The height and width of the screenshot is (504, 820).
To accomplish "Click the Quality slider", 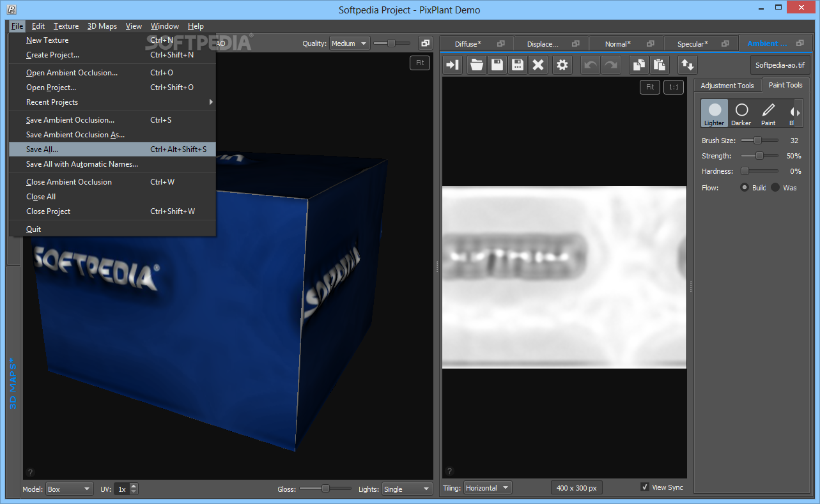I will coord(392,43).
